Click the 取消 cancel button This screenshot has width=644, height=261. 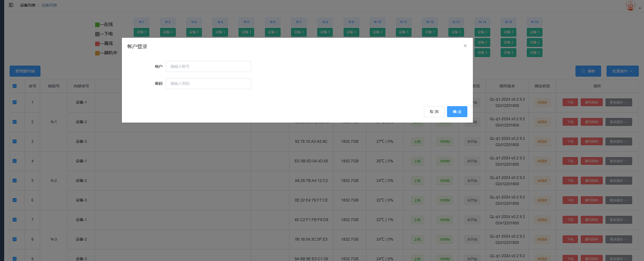coord(434,112)
